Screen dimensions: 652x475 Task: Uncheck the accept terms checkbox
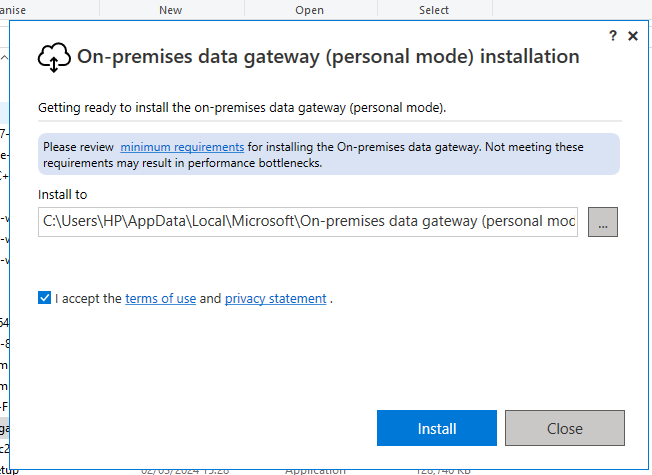tap(44, 298)
